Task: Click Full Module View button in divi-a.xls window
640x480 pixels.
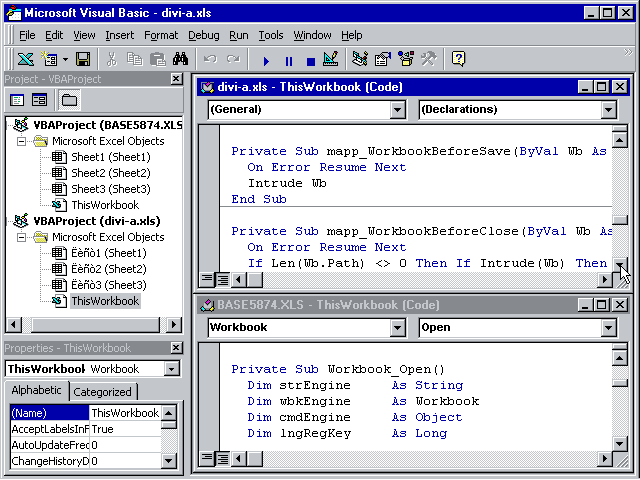Action: point(222,280)
